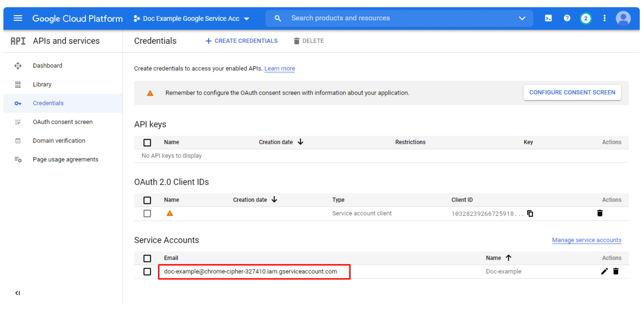Click the OAuth client warning triangle icon

coord(170,214)
